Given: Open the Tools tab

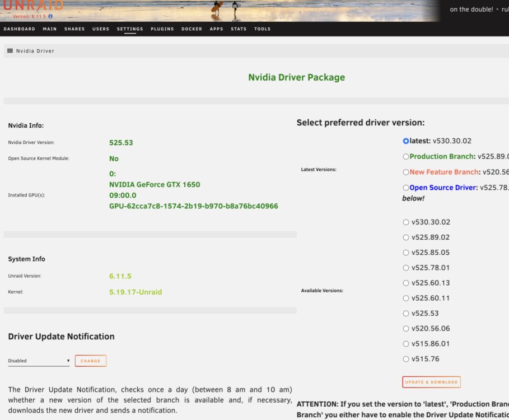Looking at the screenshot, I should [262, 29].
